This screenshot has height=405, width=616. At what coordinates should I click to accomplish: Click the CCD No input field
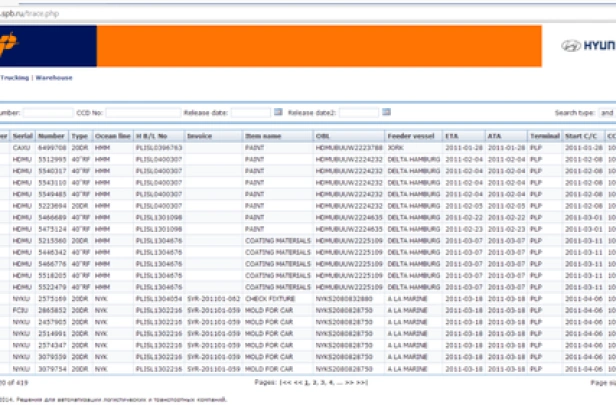click(143, 113)
